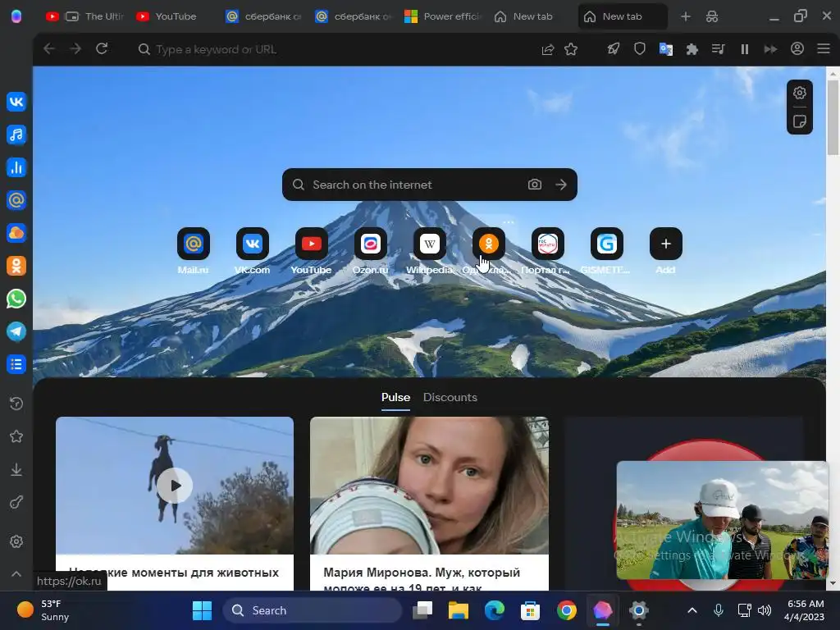
Task: Open Odnoklassniki from the sidebar
Action: click(16, 266)
